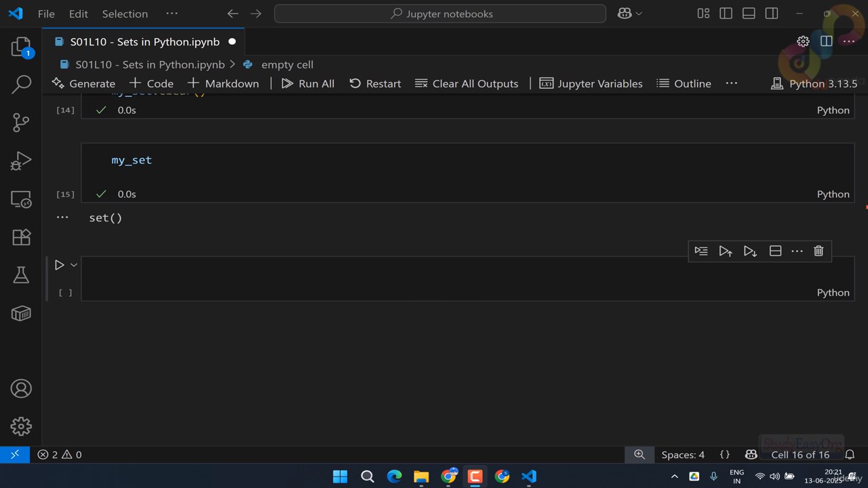Open the Remote Explorer view
This screenshot has width=868, height=488.
point(21,199)
